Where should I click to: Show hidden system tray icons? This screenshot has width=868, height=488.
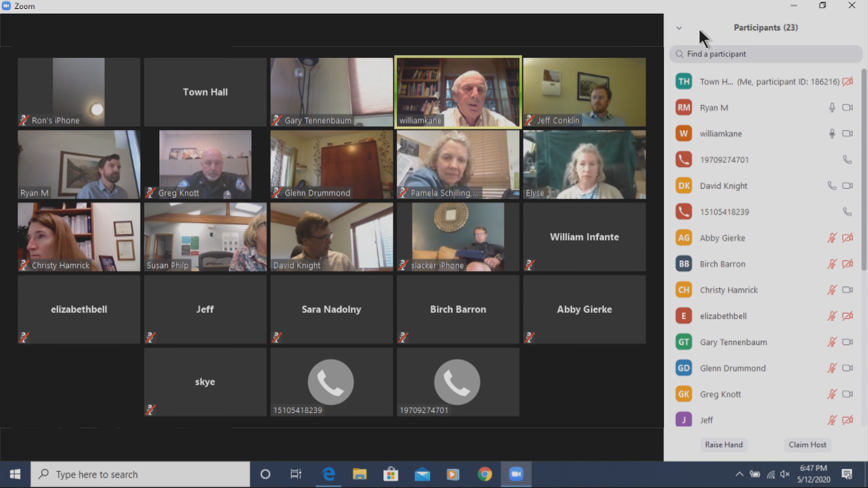(x=739, y=474)
